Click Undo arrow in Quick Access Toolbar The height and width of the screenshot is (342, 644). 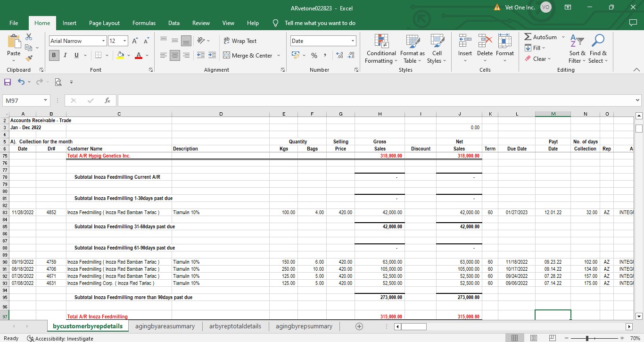pos(21,82)
